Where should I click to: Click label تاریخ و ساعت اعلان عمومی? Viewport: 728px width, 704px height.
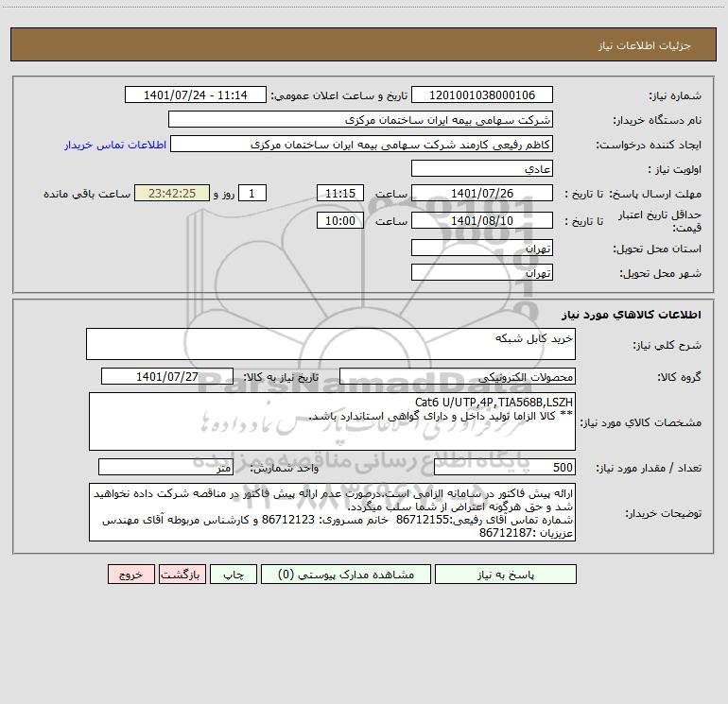pyautogui.click(x=339, y=95)
